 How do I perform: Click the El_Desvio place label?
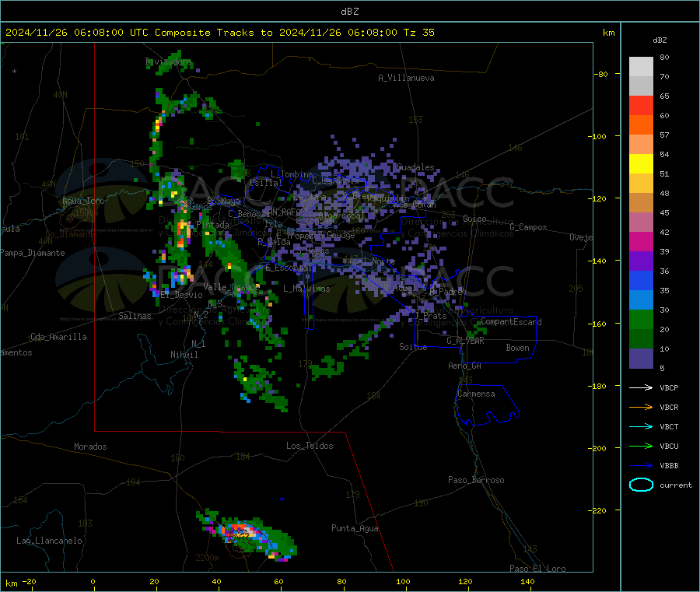pyautogui.click(x=182, y=295)
